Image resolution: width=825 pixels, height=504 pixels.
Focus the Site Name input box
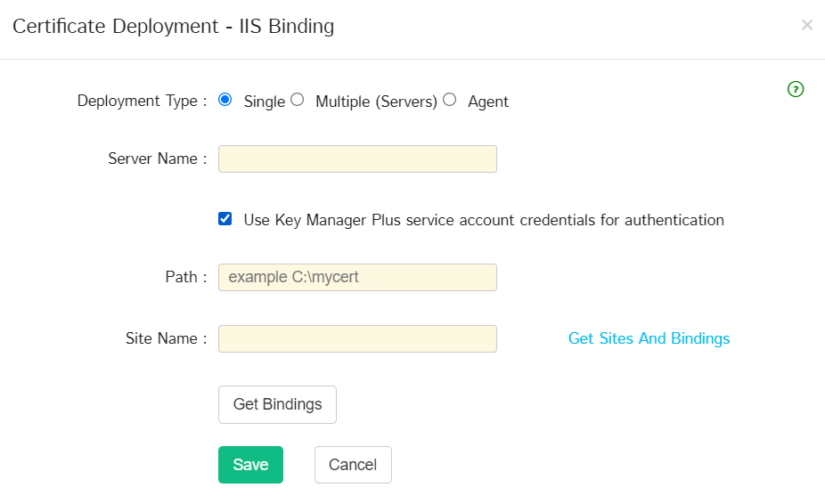tap(357, 338)
